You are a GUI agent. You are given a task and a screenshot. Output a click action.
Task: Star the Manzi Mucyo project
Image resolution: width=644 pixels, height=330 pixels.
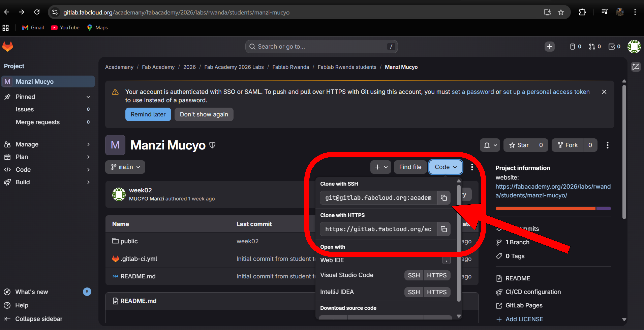519,145
